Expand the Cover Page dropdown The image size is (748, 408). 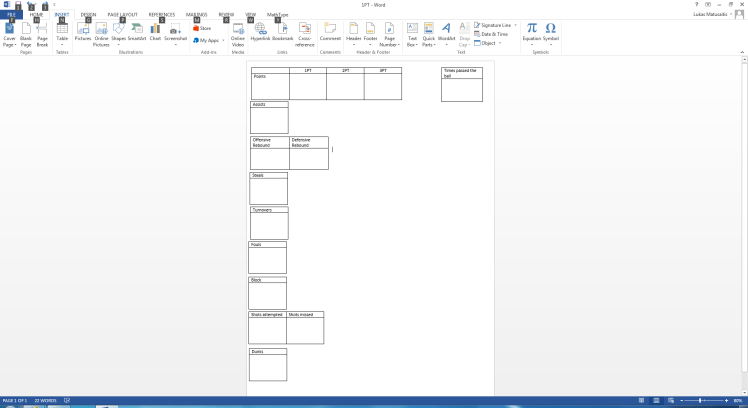(9, 46)
